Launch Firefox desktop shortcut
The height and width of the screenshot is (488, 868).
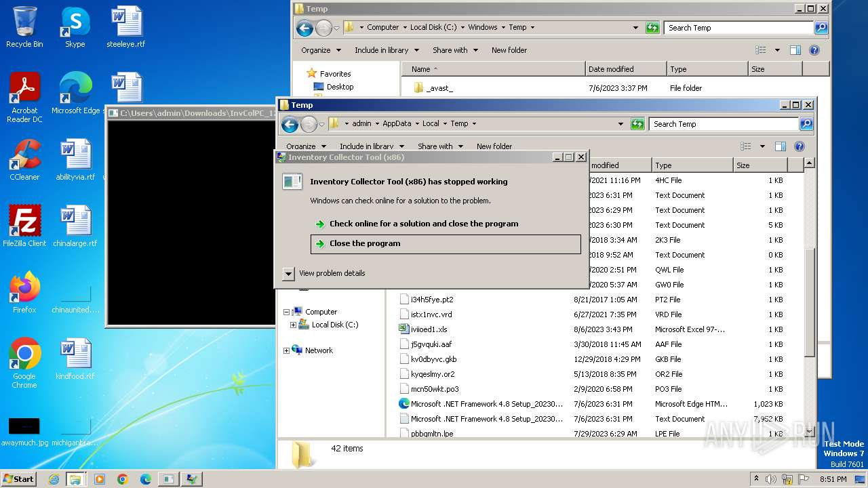pyautogui.click(x=24, y=293)
